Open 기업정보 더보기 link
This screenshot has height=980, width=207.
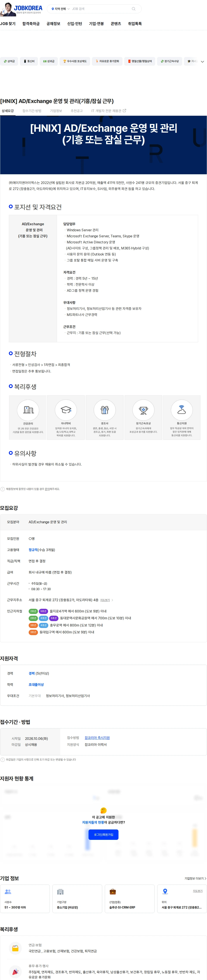coord(195,879)
